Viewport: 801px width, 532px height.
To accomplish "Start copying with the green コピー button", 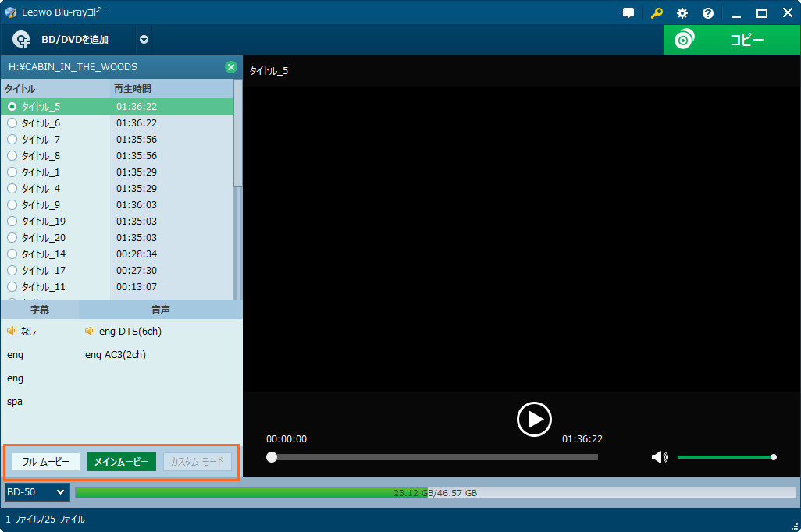I will pyautogui.click(x=732, y=39).
